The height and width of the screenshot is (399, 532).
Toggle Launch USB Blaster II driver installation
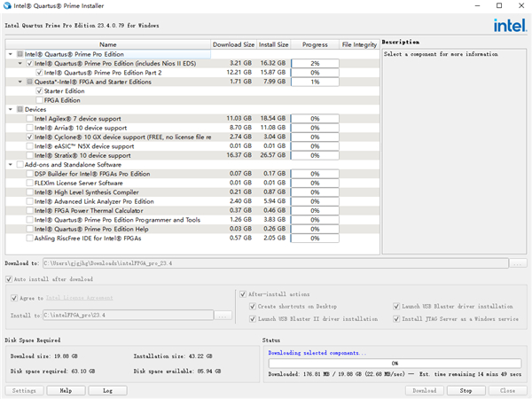[253, 319]
